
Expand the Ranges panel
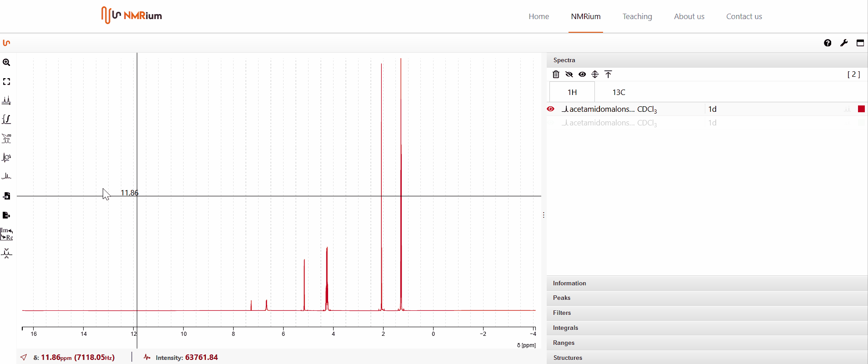coord(564,343)
